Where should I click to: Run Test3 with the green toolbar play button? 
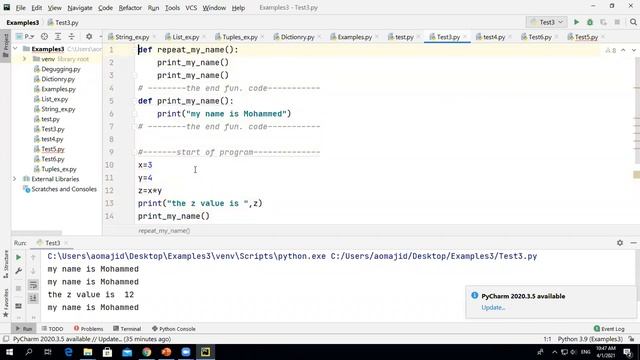[576, 22]
